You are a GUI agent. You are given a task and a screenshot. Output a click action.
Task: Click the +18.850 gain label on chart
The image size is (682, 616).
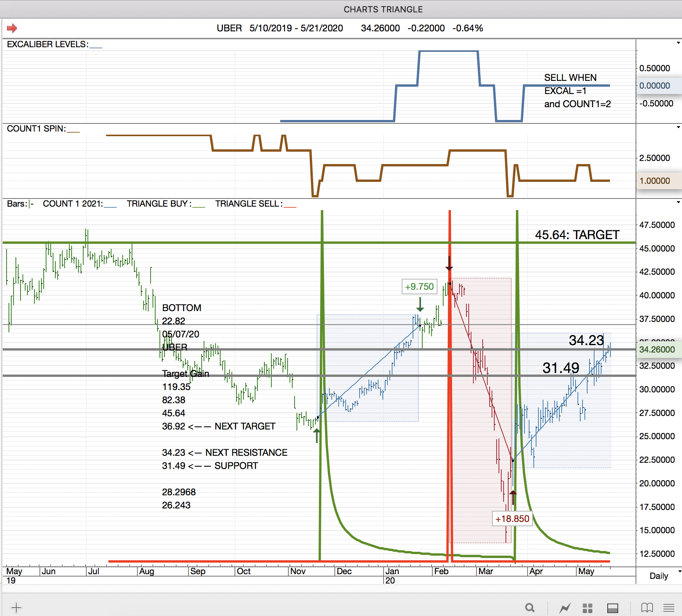512,519
